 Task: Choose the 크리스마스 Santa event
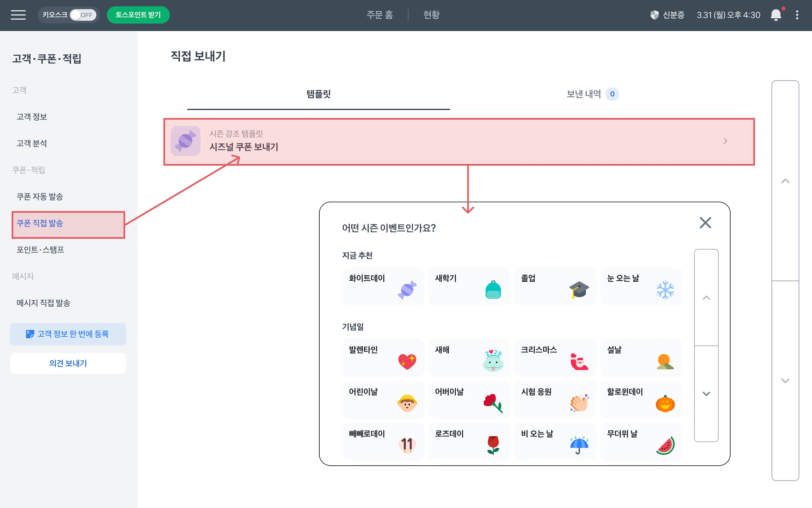click(555, 357)
